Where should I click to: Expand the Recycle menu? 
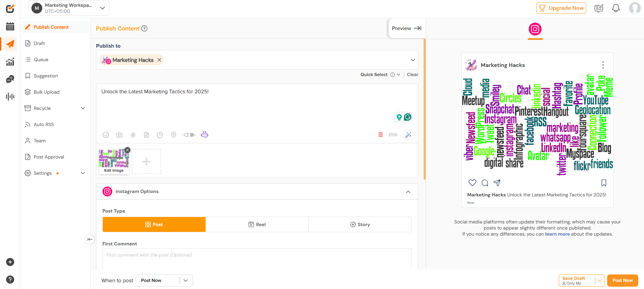click(83, 108)
